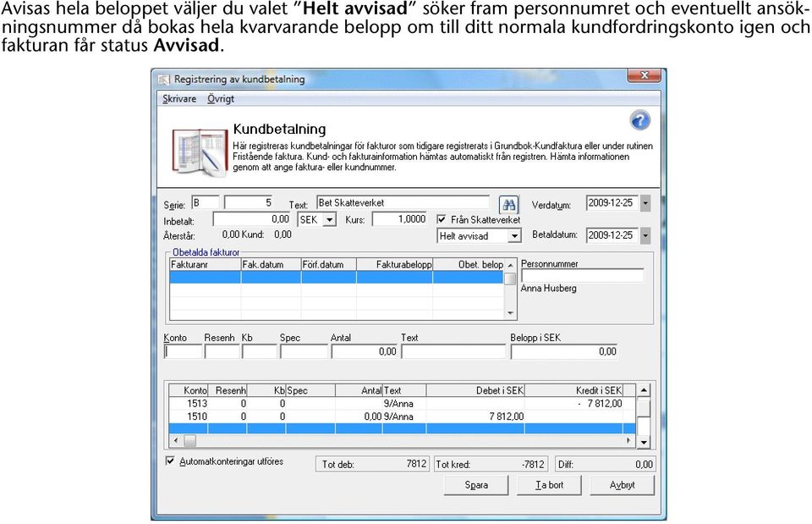Click the posting grid scroll-left arrow
The width and height of the screenshot is (812, 524).
[x=176, y=440]
